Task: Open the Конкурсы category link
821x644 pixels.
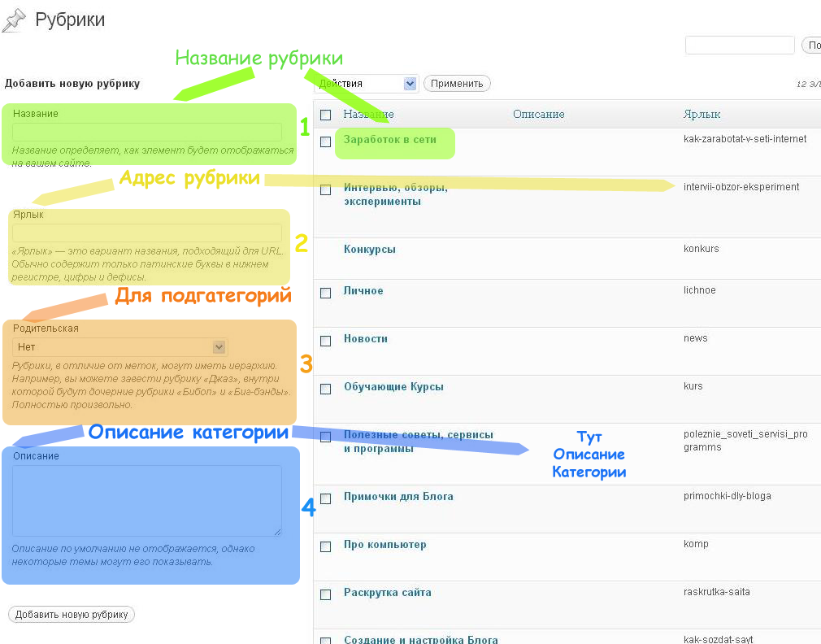Action: click(369, 250)
